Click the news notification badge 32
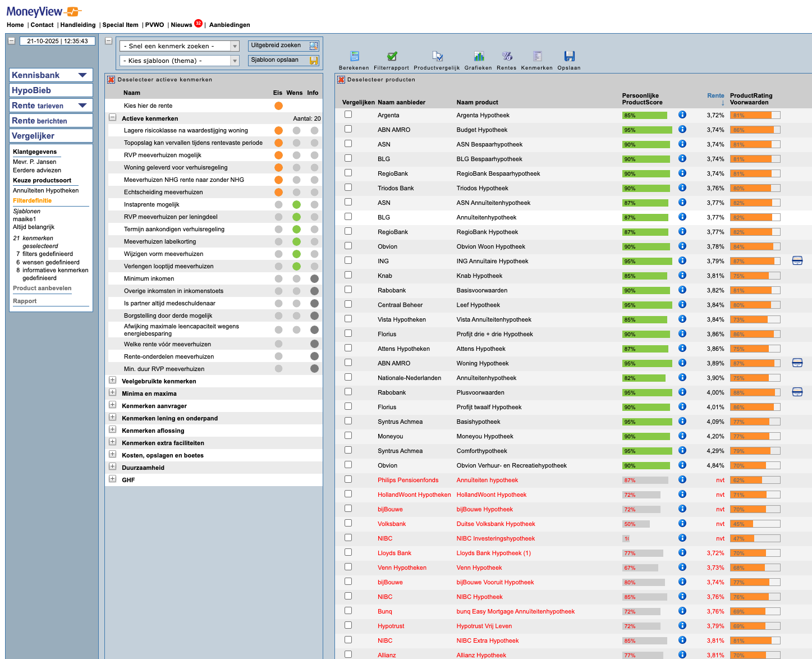This screenshot has height=659, width=812. point(198,23)
